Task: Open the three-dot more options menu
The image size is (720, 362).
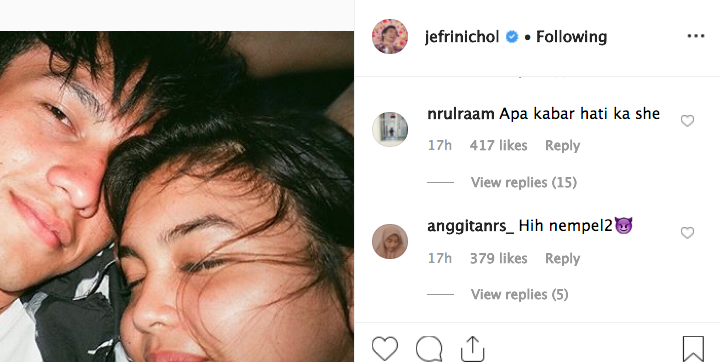Action: coord(696,36)
